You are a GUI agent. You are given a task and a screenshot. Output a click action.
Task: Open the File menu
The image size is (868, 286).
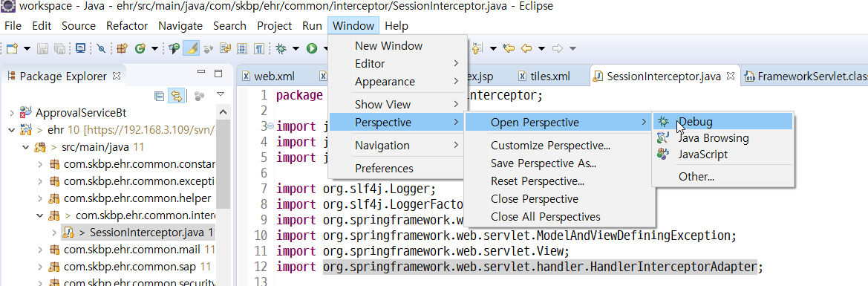coord(13,25)
